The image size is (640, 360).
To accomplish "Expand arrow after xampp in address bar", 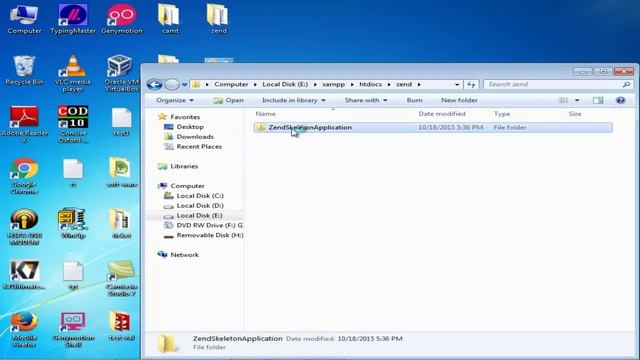I will tap(352, 84).
